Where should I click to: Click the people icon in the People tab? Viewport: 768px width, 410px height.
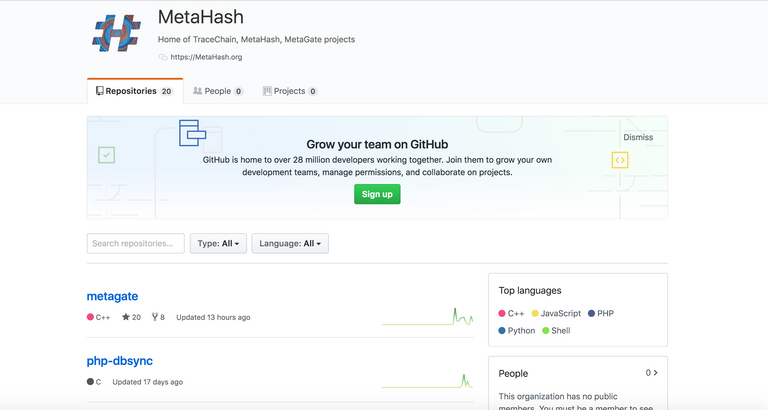coord(197,91)
